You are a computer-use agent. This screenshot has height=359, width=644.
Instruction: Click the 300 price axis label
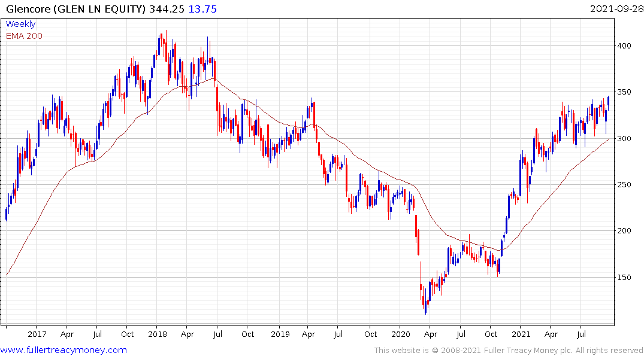click(624, 139)
